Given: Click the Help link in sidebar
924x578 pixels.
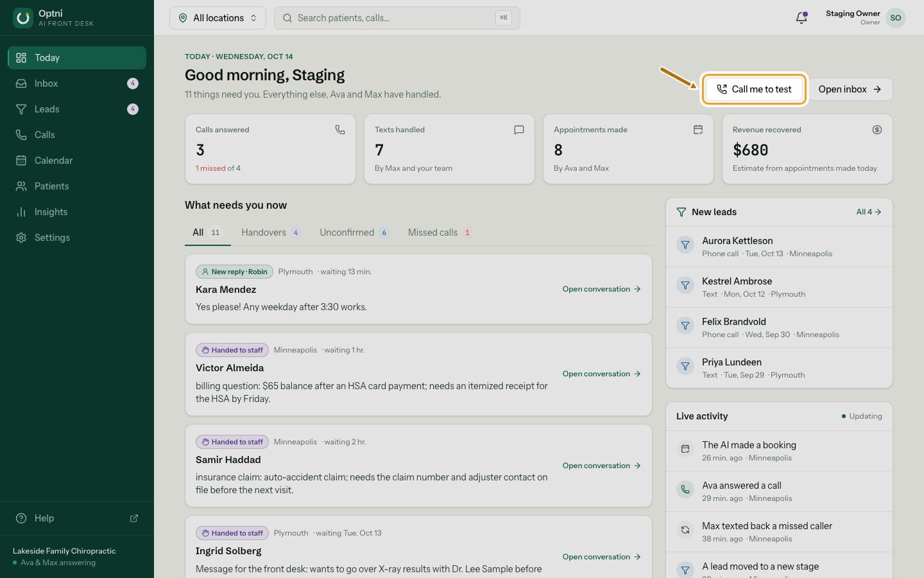Looking at the screenshot, I should 77,518.
